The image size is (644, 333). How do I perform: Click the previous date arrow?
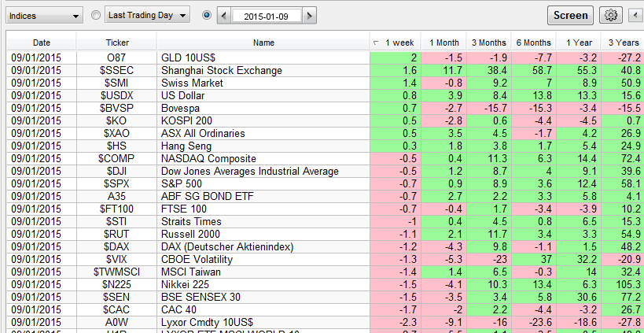point(224,16)
